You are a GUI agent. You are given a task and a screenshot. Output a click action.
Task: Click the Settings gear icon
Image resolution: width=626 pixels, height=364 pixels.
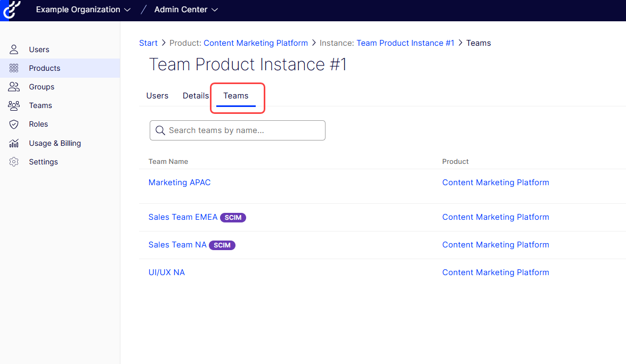[14, 162]
